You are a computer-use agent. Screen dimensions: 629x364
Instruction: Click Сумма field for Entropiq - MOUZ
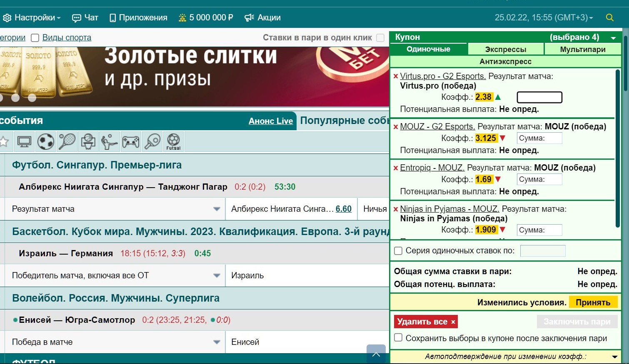[539, 179]
